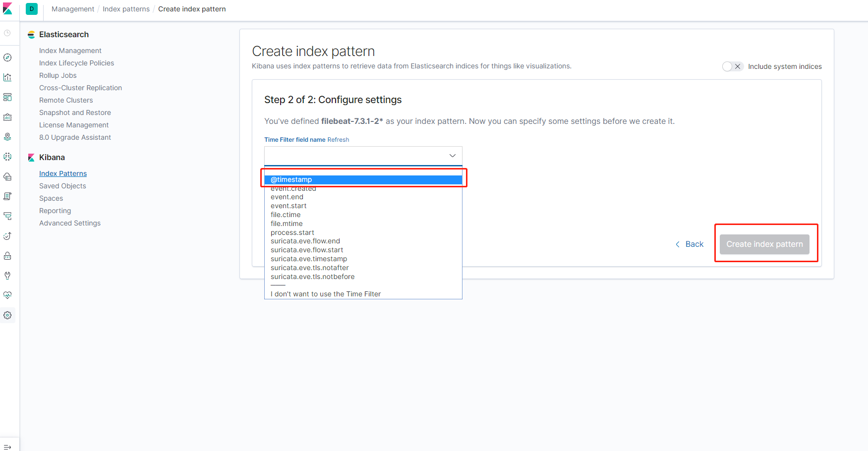This screenshot has width=868, height=451.
Task: Open Dev Tools wrench icon
Action: tap(7, 276)
